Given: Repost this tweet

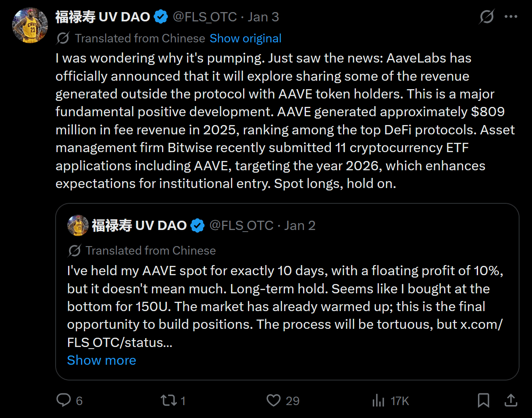Looking at the screenshot, I should point(168,400).
